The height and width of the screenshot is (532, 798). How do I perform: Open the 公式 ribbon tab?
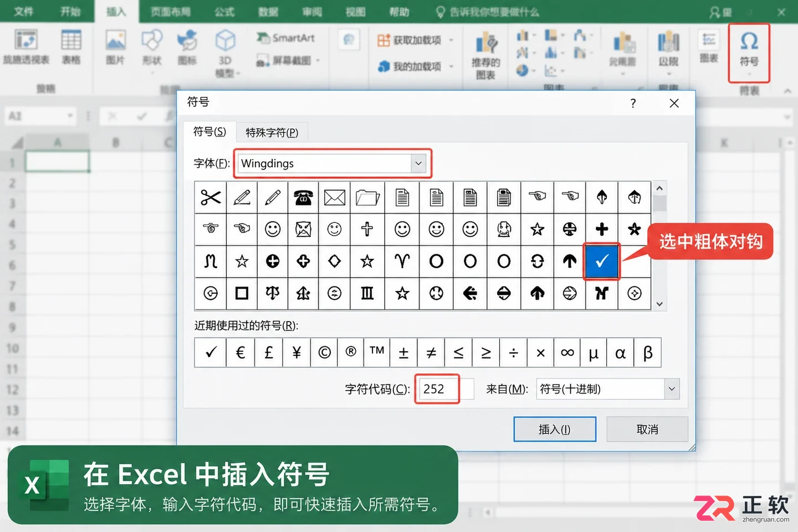coord(224,12)
